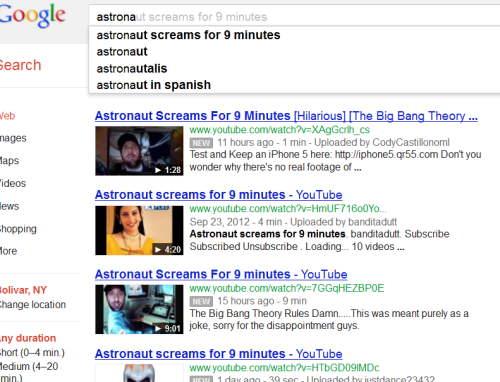This screenshot has width=500, height=382.
Task: Switch to Videos results
Action: coord(13,183)
